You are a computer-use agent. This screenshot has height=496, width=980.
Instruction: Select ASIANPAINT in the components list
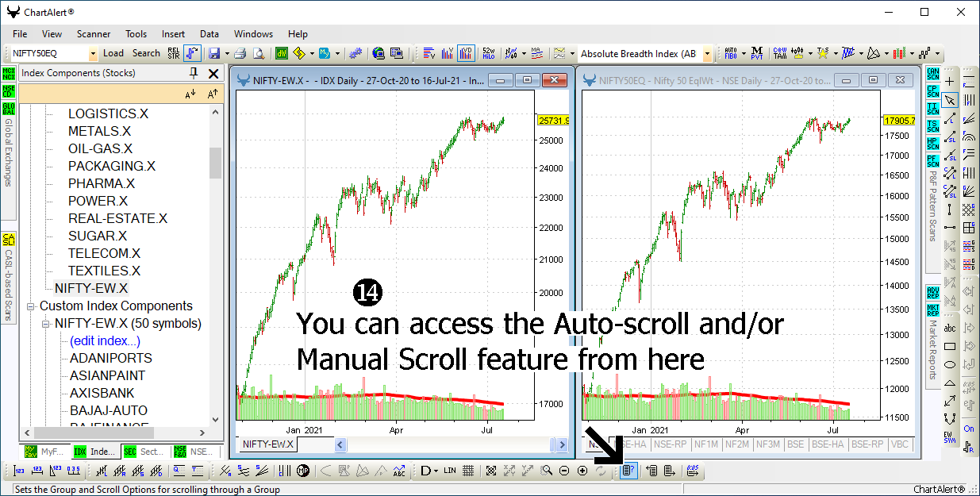click(108, 376)
